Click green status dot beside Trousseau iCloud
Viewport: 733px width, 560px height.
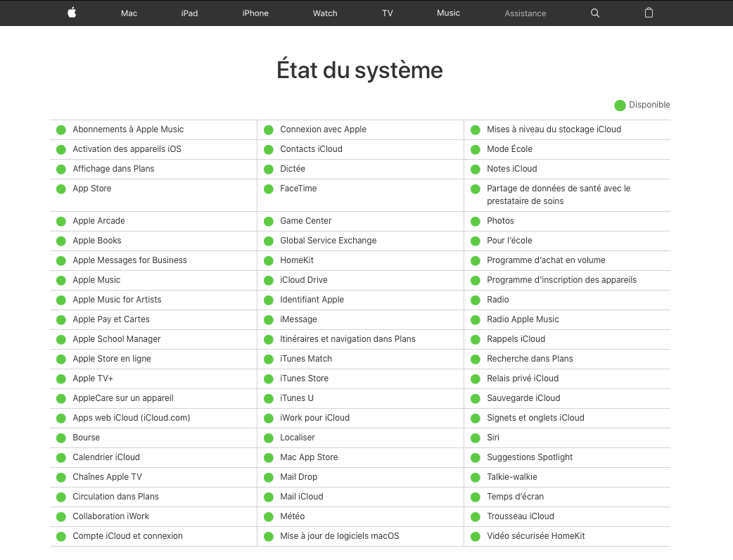pyautogui.click(x=476, y=516)
